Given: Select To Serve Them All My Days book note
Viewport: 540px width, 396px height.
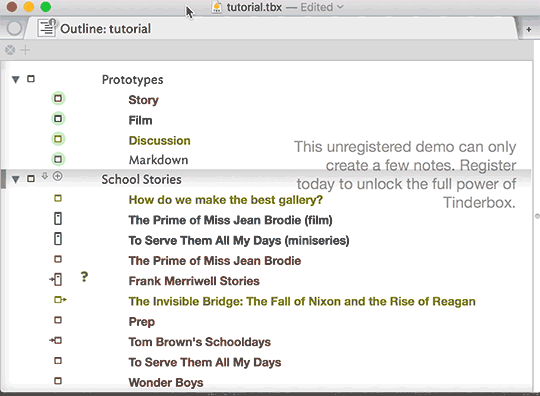Looking at the screenshot, I should click(x=205, y=363).
